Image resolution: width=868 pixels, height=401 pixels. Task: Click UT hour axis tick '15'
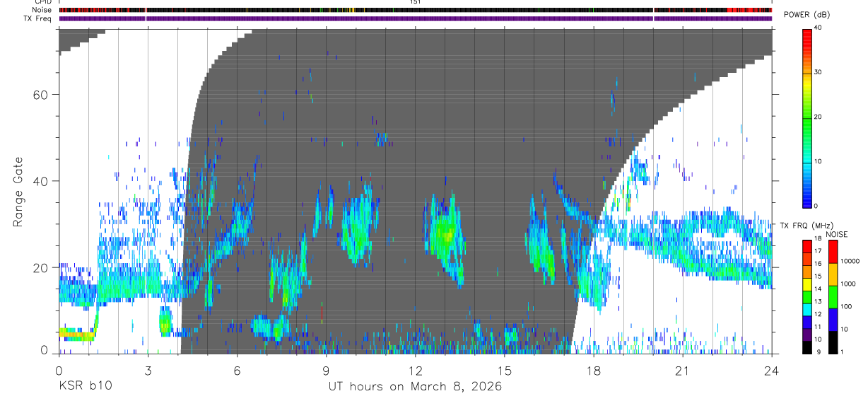point(504,370)
